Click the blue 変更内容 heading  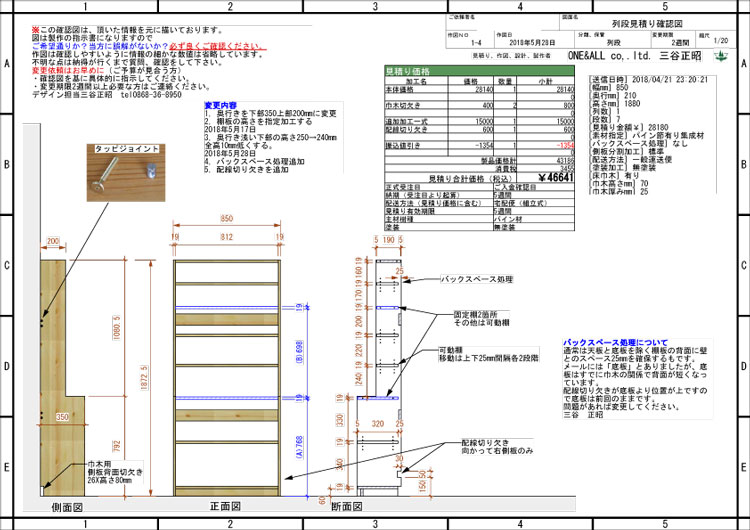(221, 105)
